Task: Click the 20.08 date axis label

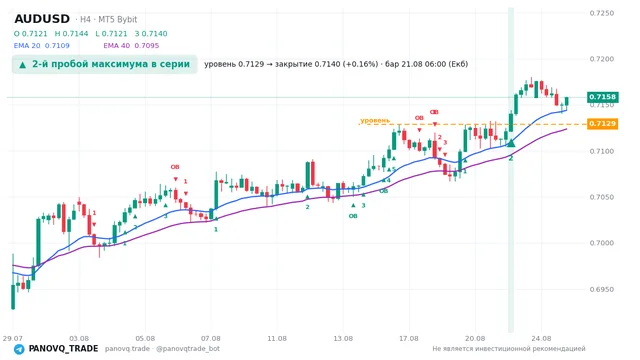Action: coord(475,338)
